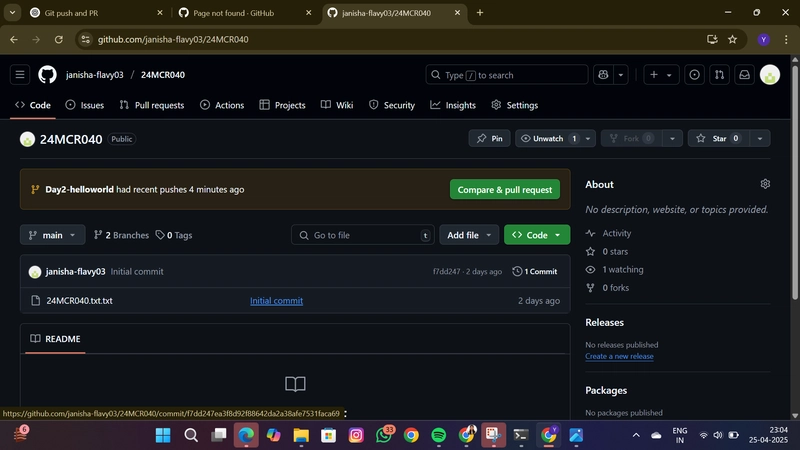Viewport: 800px width, 450px height.
Task: Open repository About settings gear
Action: 765,184
